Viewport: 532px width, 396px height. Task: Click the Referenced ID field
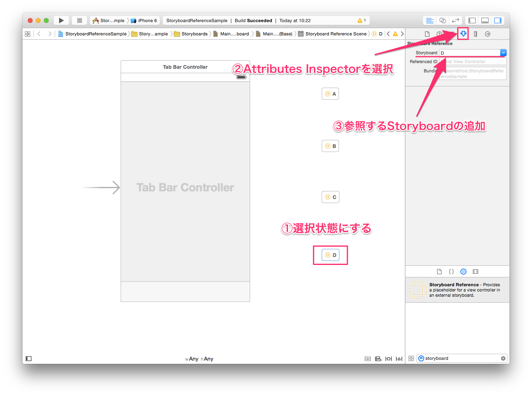click(472, 62)
